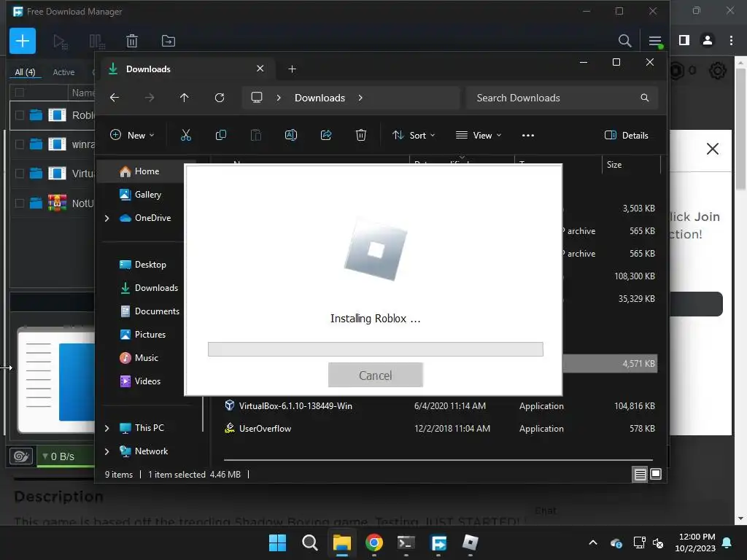
Task: Toggle the Details pane
Action: pyautogui.click(x=626, y=135)
